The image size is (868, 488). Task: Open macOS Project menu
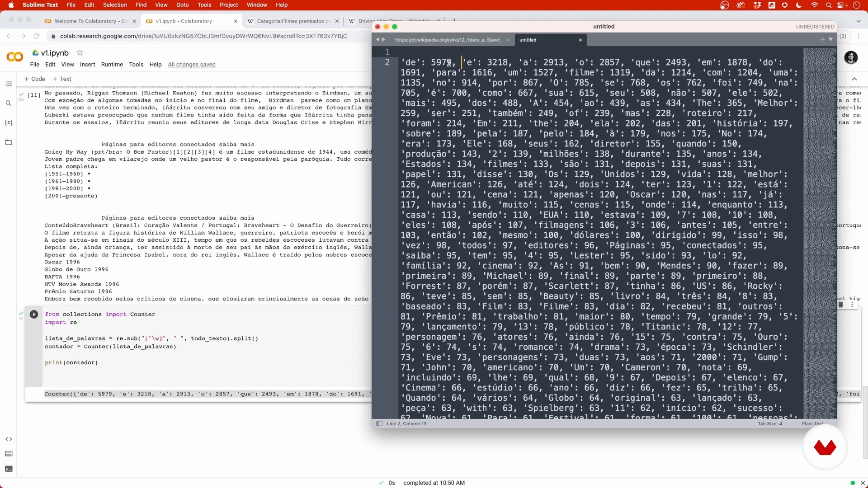(229, 5)
